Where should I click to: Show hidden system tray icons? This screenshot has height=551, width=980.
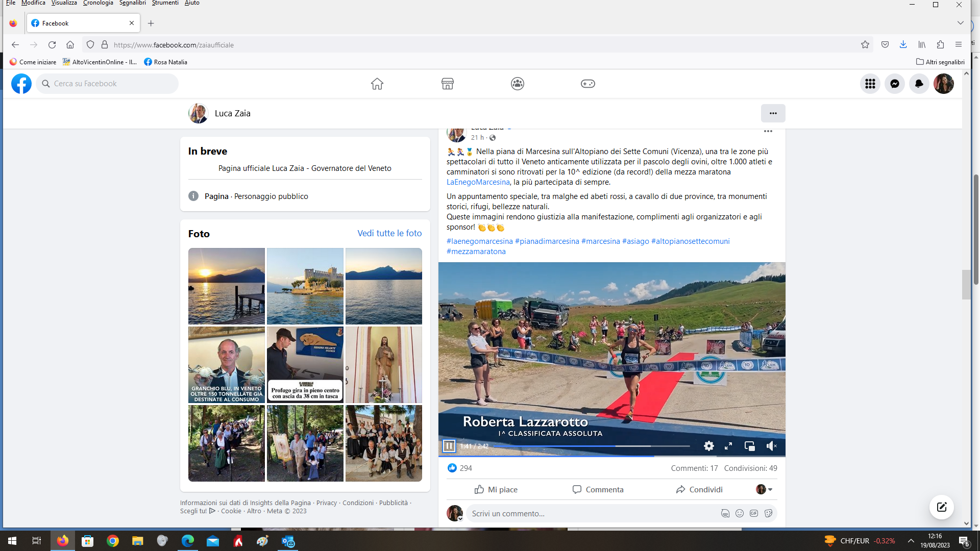pyautogui.click(x=911, y=541)
